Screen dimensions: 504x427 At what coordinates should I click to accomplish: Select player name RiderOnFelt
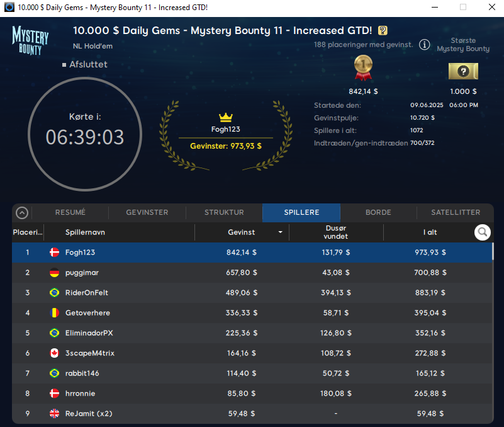[x=87, y=292]
